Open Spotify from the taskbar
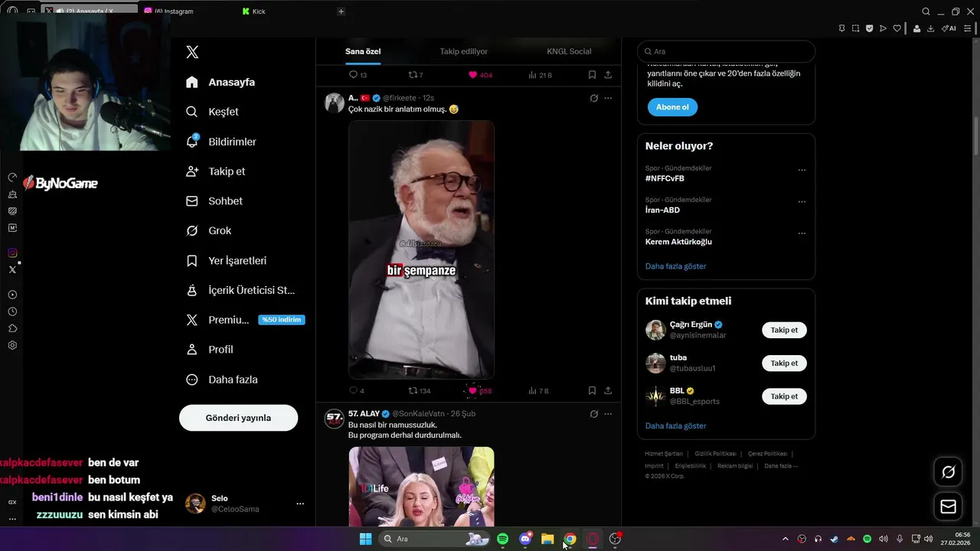The image size is (980, 551). 502,539
